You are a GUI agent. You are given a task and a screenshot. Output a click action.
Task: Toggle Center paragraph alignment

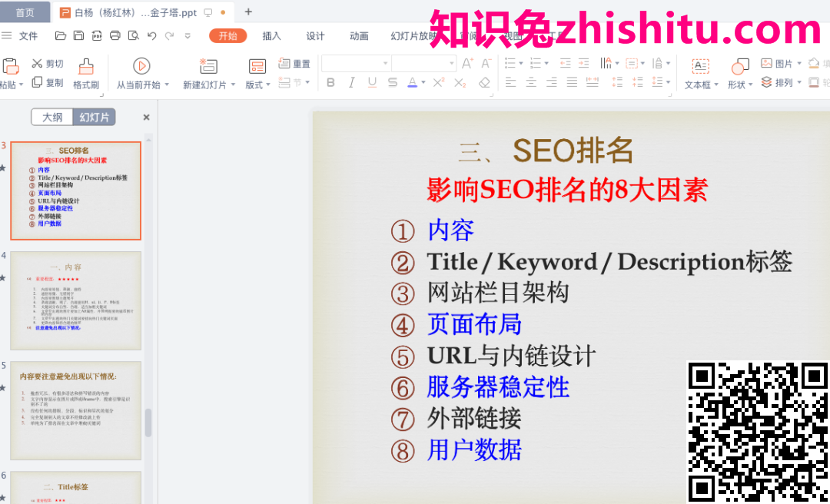tap(531, 82)
